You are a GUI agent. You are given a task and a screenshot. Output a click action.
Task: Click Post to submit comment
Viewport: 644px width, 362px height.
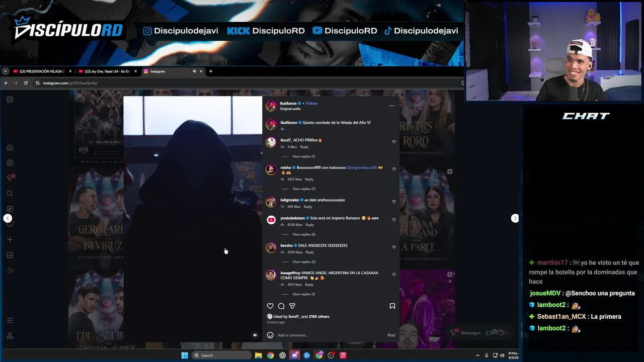point(391,335)
